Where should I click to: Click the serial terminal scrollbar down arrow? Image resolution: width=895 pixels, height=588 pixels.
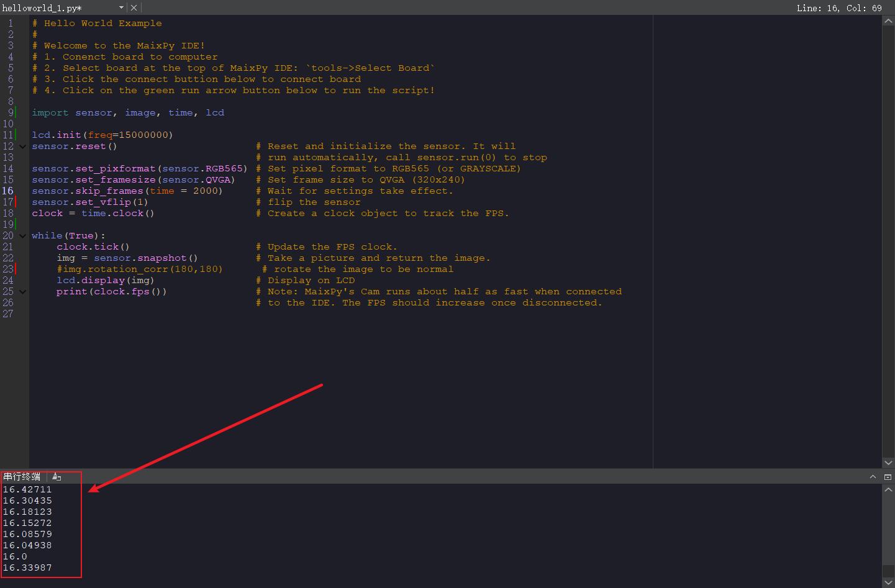(888, 582)
